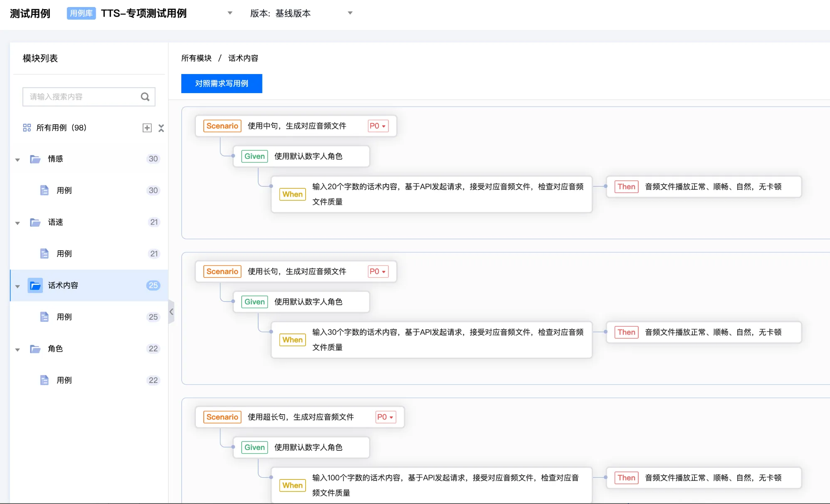Click the module search input field
The width and height of the screenshot is (830, 504).
click(x=81, y=97)
